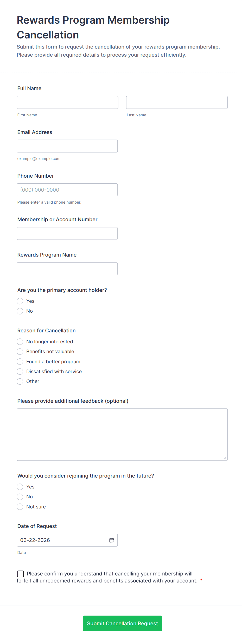242x644 pixels.
Task: Check the forfeit rewards confirmation checkbox
Action: click(x=21, y=574)
